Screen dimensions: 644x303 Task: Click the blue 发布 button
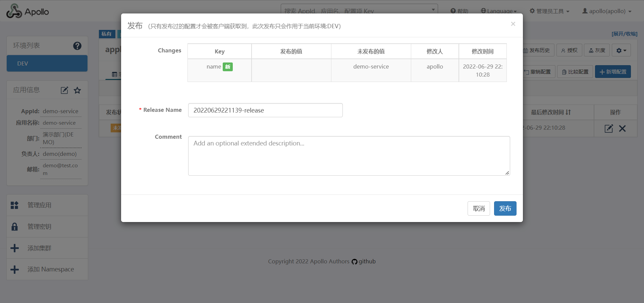tap(505, 209)
